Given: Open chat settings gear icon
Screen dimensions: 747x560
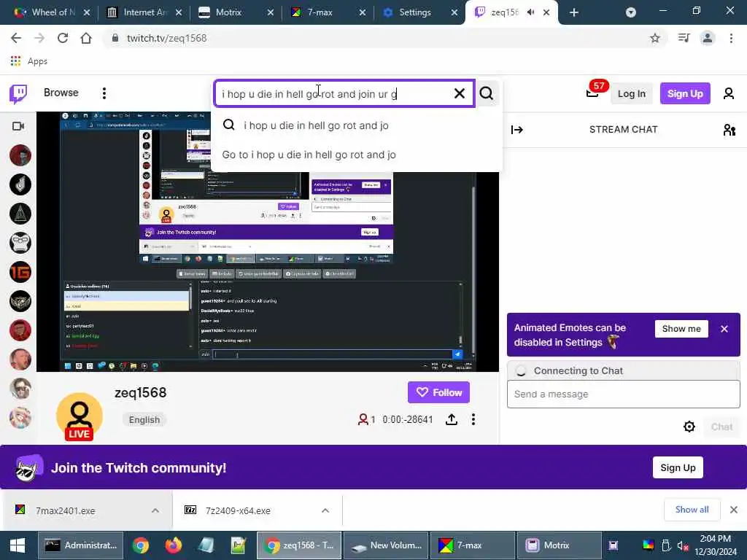Looking at the screenshot, I should click(689, 427).
